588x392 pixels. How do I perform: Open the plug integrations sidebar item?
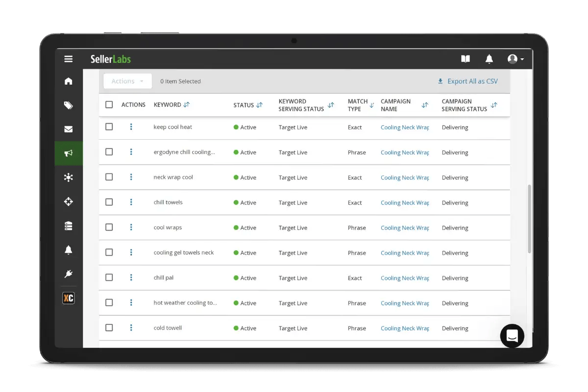tap(69, 274)
